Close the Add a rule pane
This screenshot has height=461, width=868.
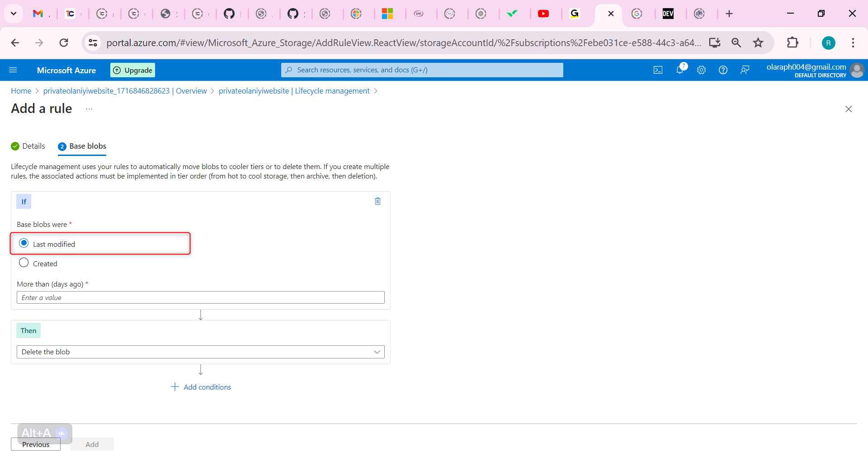point(849,109)
